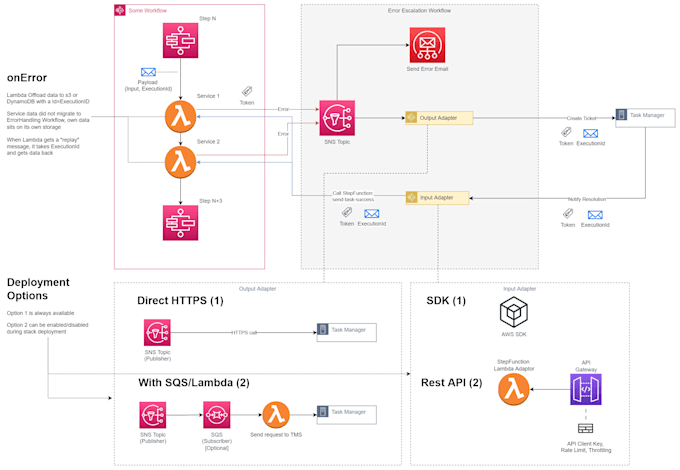
Task: Click the Step N Step Functions icon
Action: (x=180, y=40)
